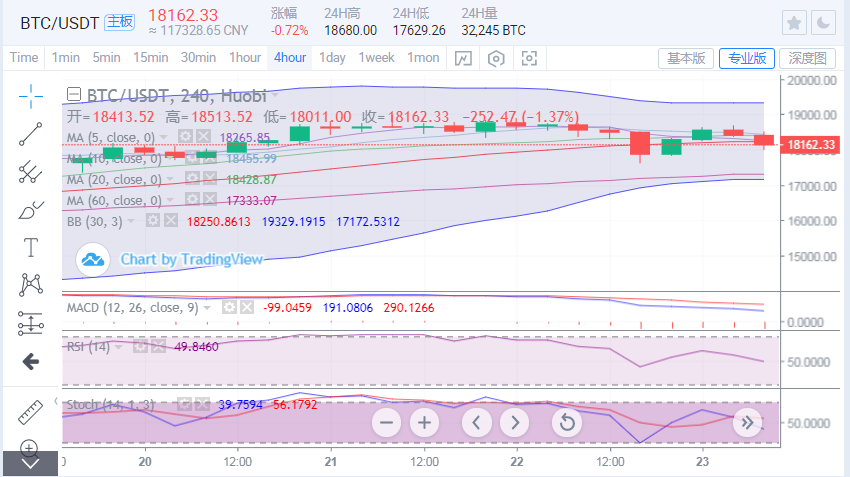Screen dimensions: 850x477
Task: Select the 4hour interval tab
Action: pos(290,57)
